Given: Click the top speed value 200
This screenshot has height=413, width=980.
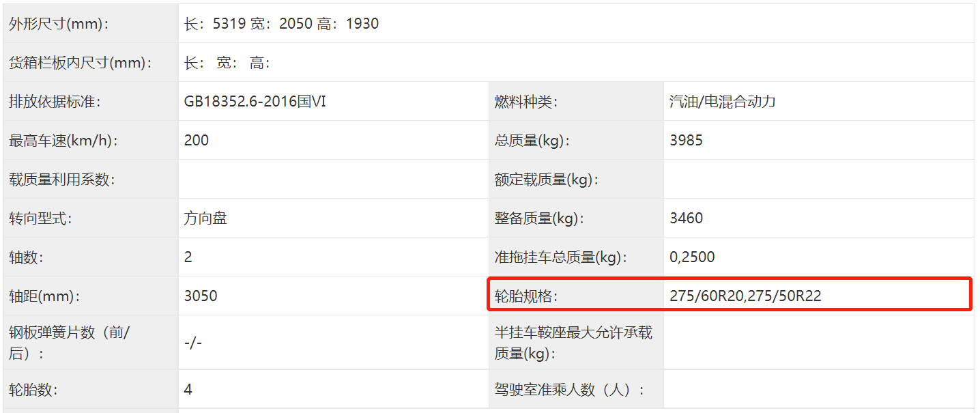Looking at the screenshot, I should 197,141.
